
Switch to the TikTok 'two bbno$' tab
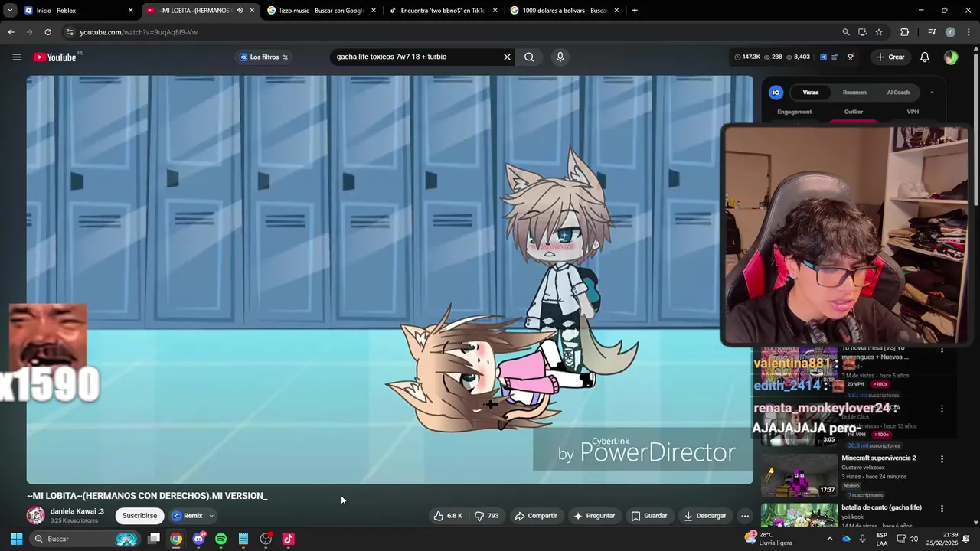(443, 11)
